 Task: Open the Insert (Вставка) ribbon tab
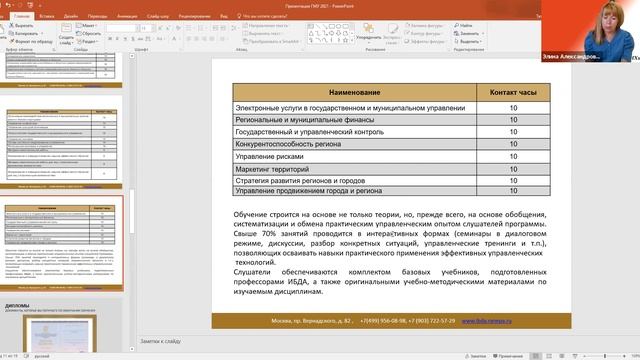coord(47,16)
